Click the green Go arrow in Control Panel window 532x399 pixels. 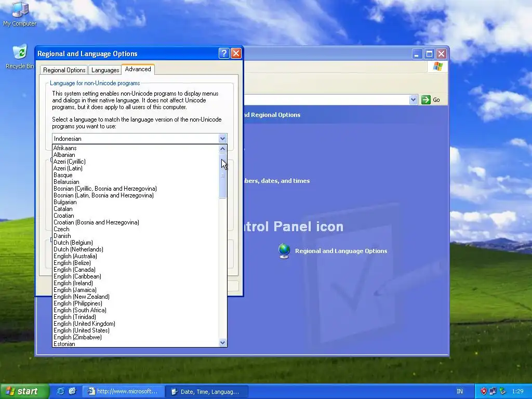click(426, 100)
